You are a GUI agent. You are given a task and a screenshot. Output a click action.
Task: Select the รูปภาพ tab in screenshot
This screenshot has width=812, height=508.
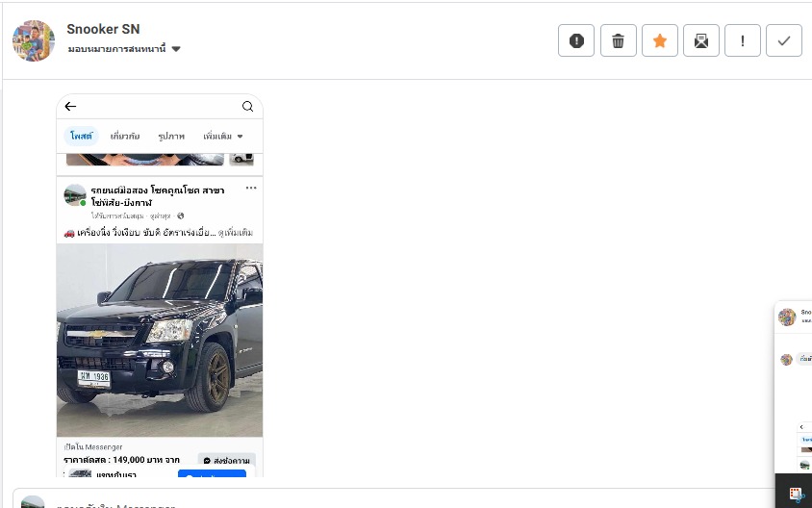tap(171, 137)
